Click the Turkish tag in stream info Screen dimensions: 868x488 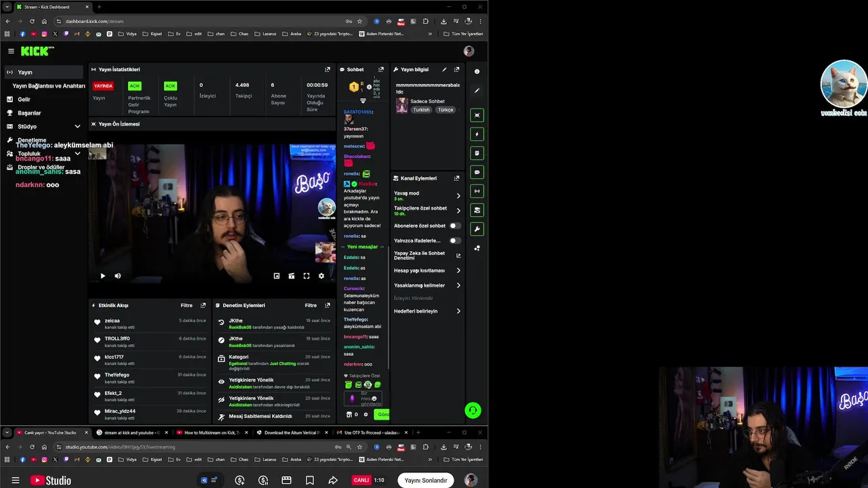coord(422,110)
